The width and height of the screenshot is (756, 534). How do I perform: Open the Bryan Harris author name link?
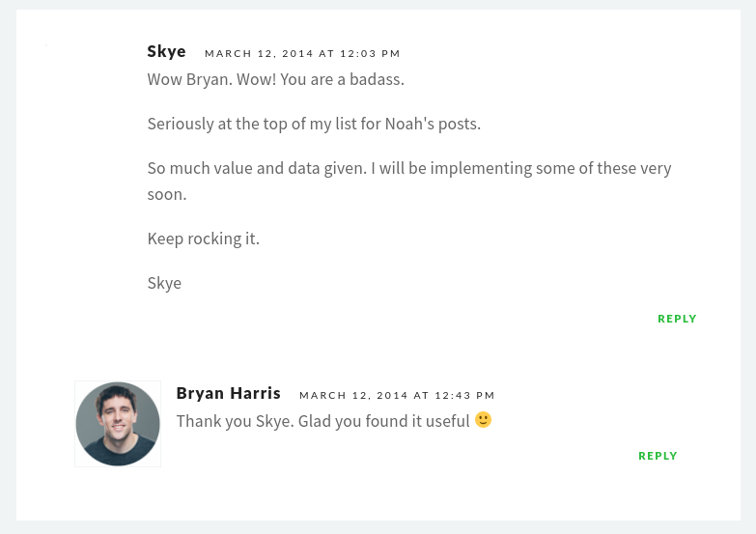(228, 393)
